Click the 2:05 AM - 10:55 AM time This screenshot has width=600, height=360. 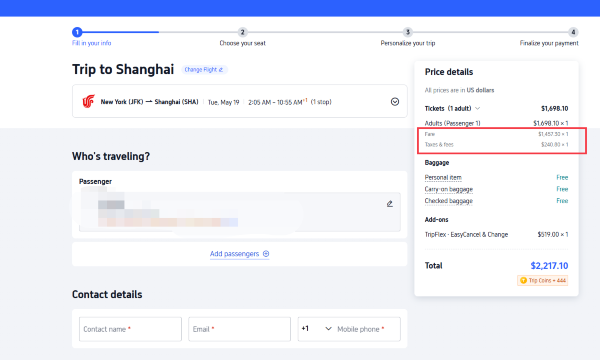277,102
